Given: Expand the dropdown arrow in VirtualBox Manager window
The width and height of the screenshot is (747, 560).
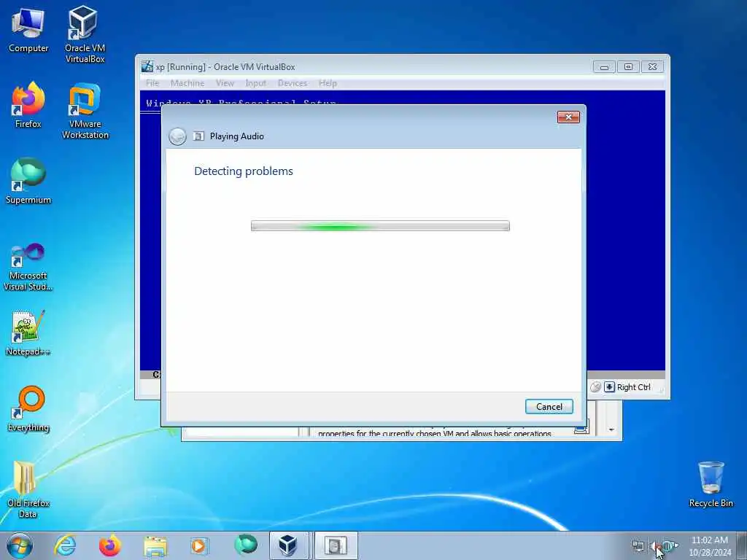Looking at the screenshot, I should click(x=611, y=429).
